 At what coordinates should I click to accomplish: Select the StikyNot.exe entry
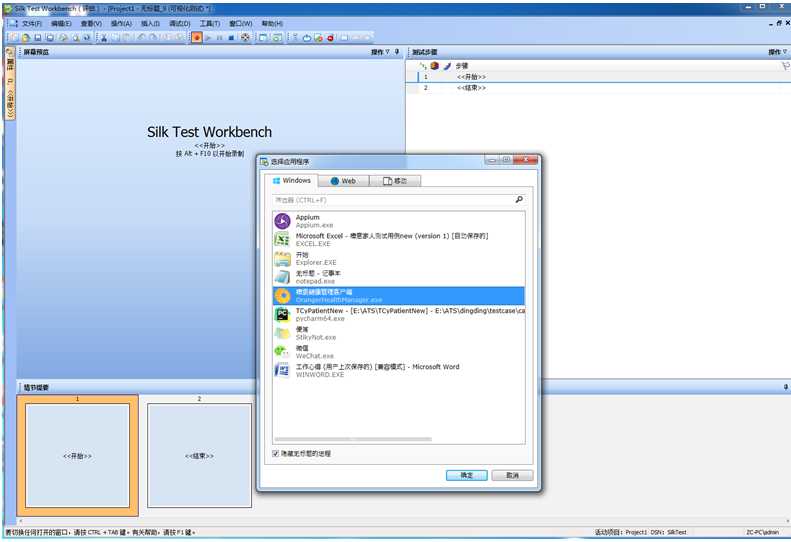[x=399, y=333]
